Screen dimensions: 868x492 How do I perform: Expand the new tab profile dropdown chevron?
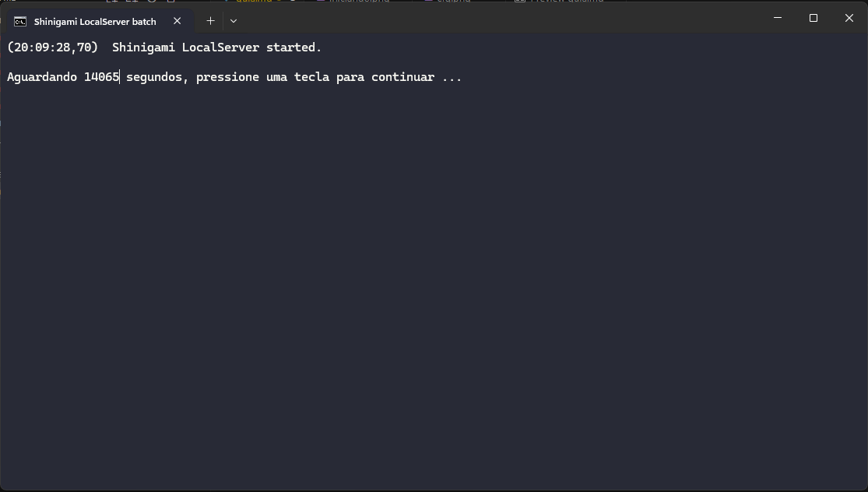click(x=234, y=21)
